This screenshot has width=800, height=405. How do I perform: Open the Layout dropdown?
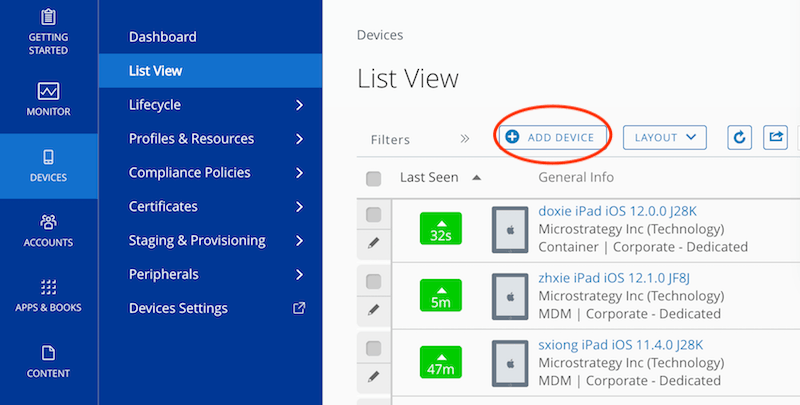click(x=665, y=137)
